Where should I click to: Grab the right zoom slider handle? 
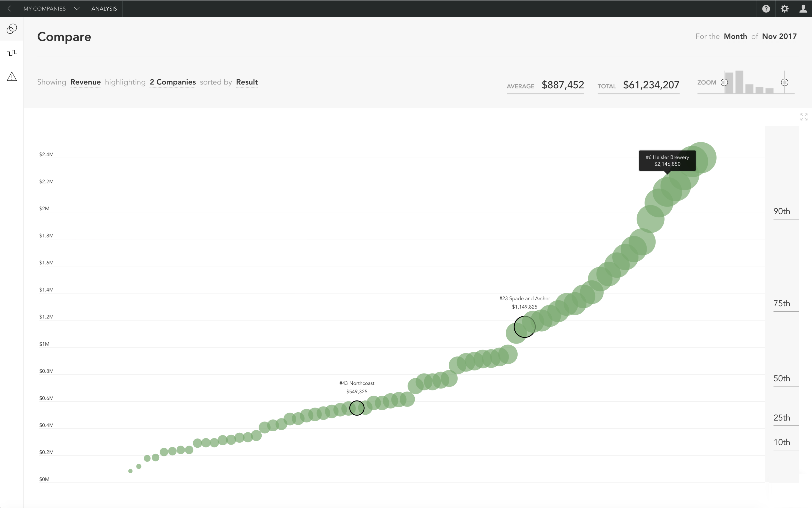coord(784,82)
